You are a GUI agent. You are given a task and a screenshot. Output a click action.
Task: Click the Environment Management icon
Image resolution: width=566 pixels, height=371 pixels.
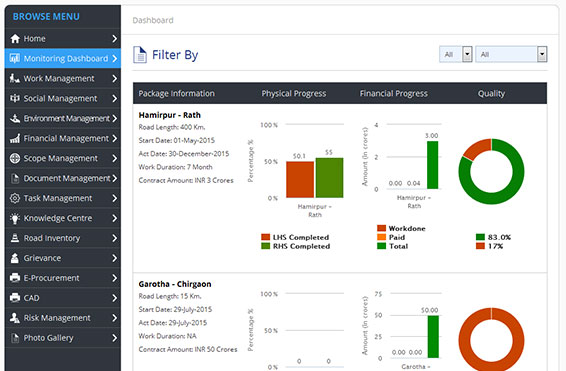coord(15,118)
